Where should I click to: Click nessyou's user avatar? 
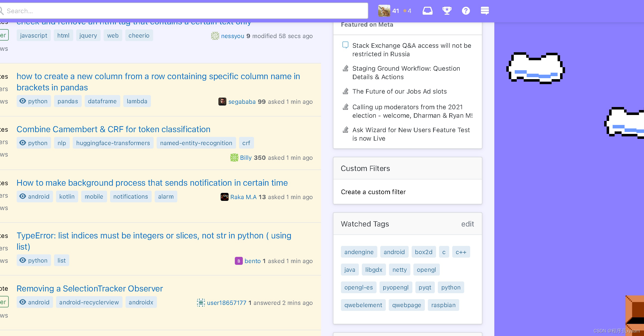coord(215,36)
